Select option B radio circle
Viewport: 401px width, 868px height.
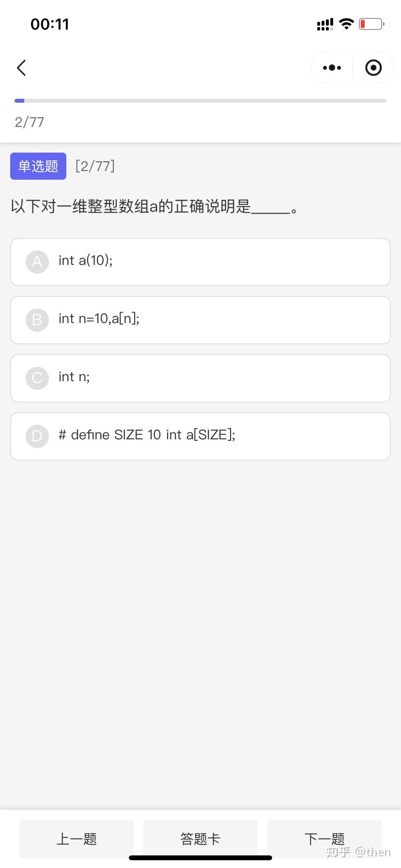pyautogui.click(x=37, y=320)
